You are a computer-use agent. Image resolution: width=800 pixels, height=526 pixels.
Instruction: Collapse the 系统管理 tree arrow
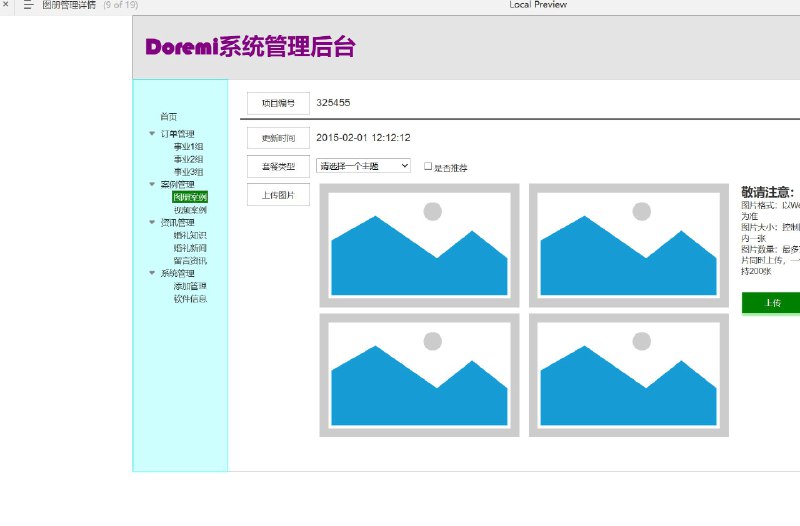point(152,272)
